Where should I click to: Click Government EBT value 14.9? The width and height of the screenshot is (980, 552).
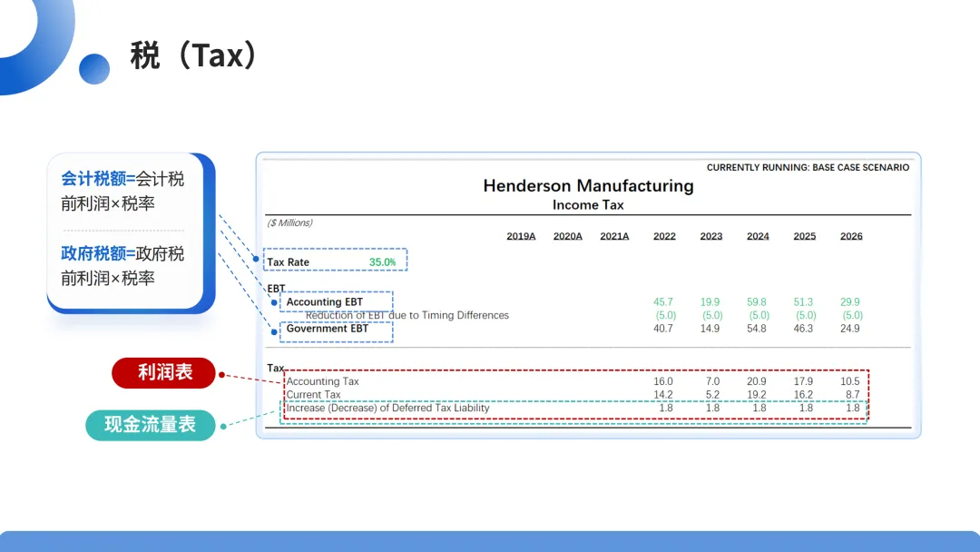pyautogui.click(x=710, y=329)
